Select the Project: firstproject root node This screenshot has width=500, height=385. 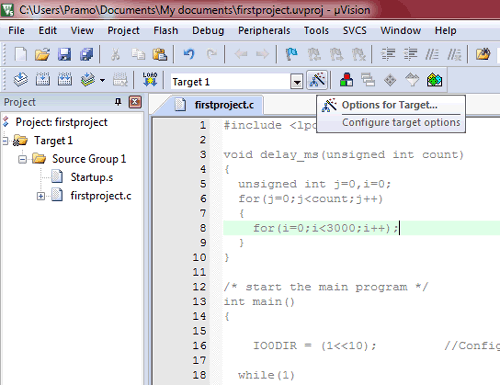[x=61, y=122]
